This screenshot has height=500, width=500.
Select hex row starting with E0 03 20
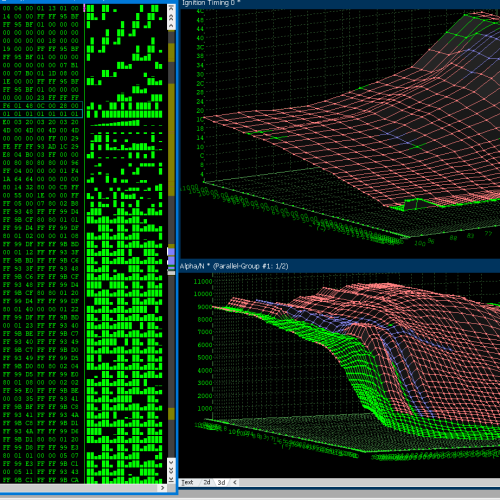pos(41,122)
